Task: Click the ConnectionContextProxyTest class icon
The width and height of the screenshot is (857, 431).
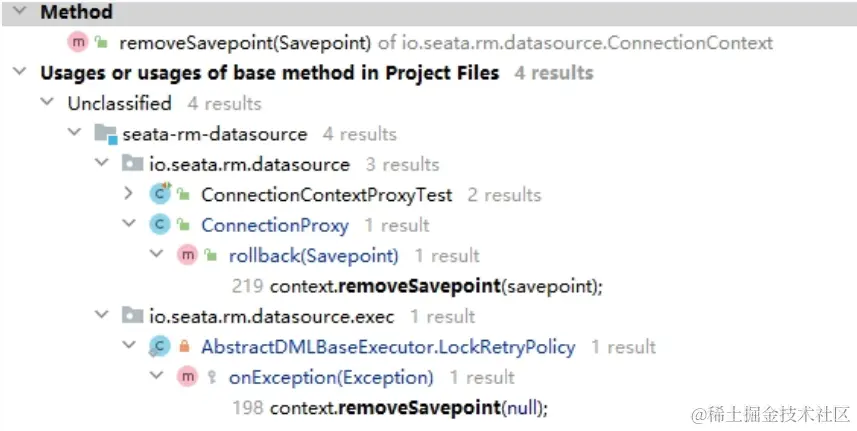Action: [x=160, y=194]
